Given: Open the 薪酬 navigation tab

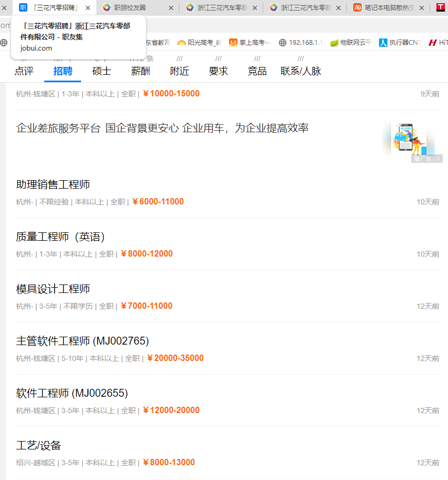Looking at the screenshot, I should pyautogui.click(x=141, y=71).
